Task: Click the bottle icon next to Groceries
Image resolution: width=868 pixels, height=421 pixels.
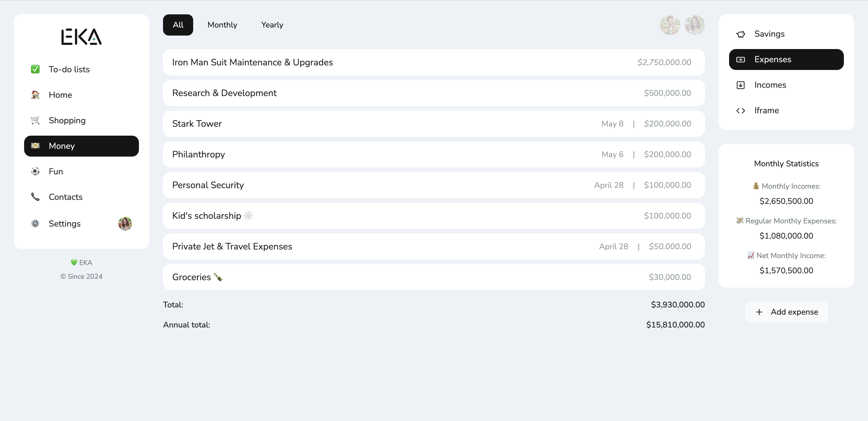Action: tap(218, 277)
